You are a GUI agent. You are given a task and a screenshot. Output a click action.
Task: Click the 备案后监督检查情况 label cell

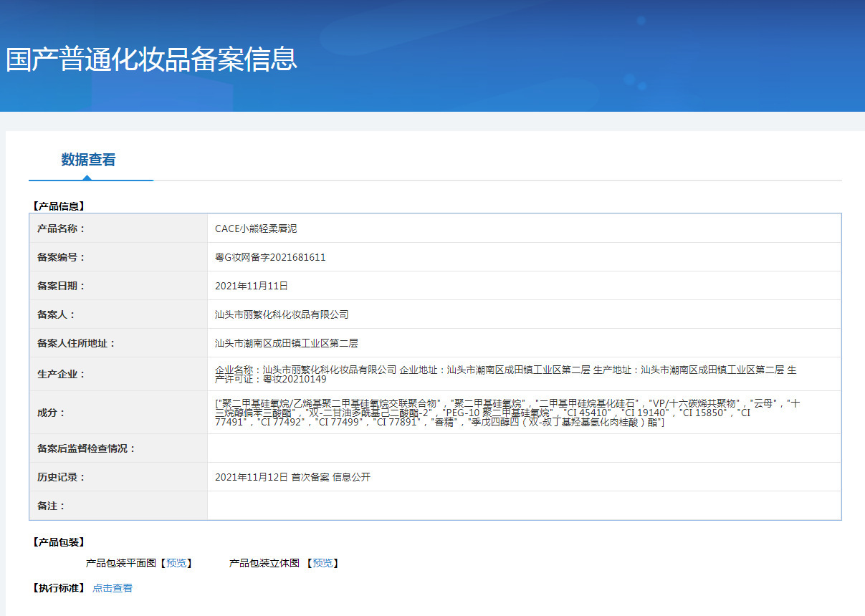pos(118,448)
